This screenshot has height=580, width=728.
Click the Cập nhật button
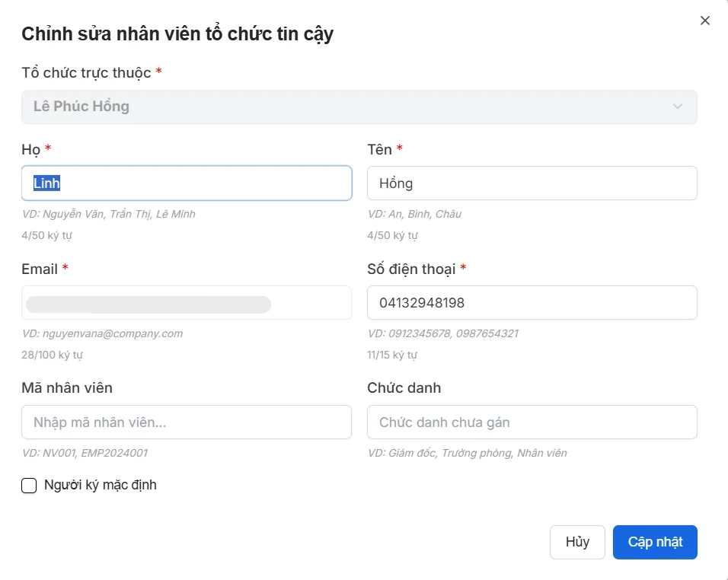[654, 542]
